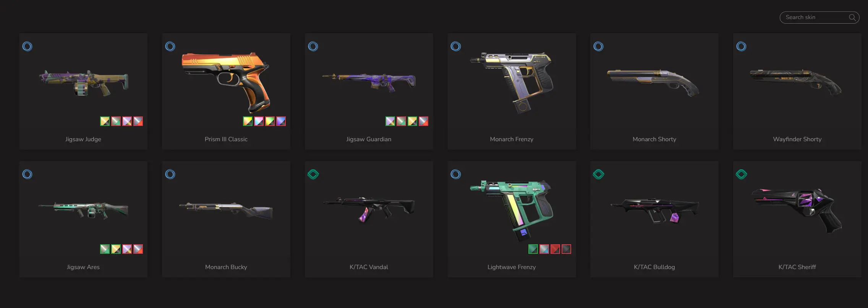Viewport: 868px width, 308px height.
Task: Choose the second chroma swatch of Jigsaw Guardian
Action: pyautogui.click(x=401, y=121)
